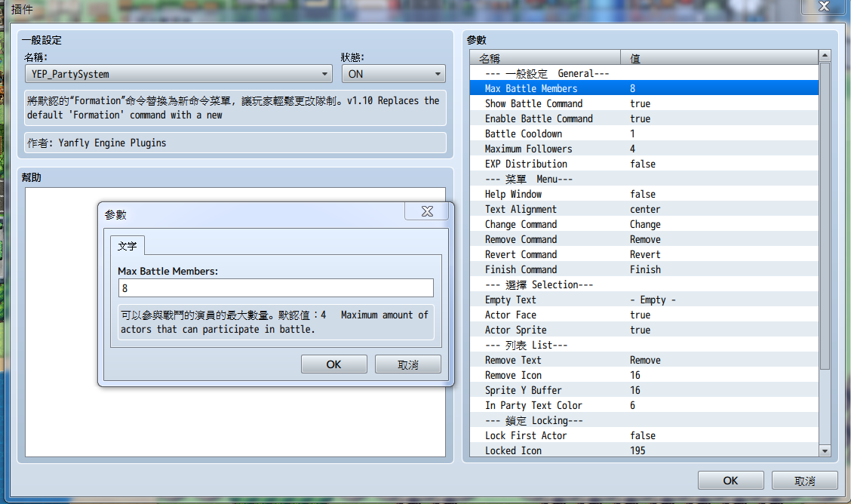The height and width of the screenshot is (504, 851).
Task: Select the Sprite Y Buffer parameter
Action: point(644,390)
